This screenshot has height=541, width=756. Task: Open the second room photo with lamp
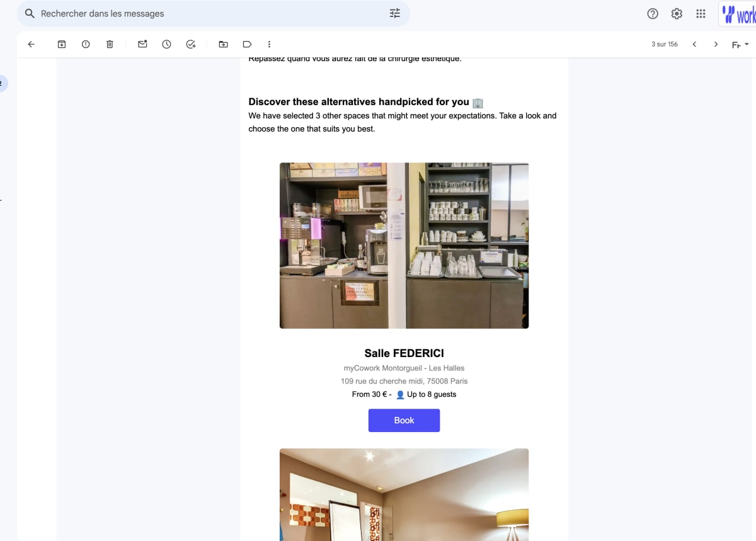tap(404, 494)
